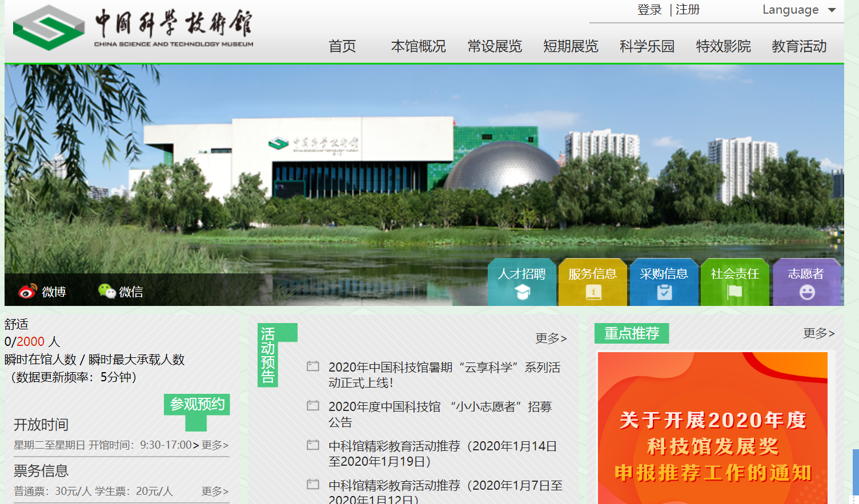This screenshot has width=859, height=504.
Task: Click the 注册 register link
Action: [688, 10]
